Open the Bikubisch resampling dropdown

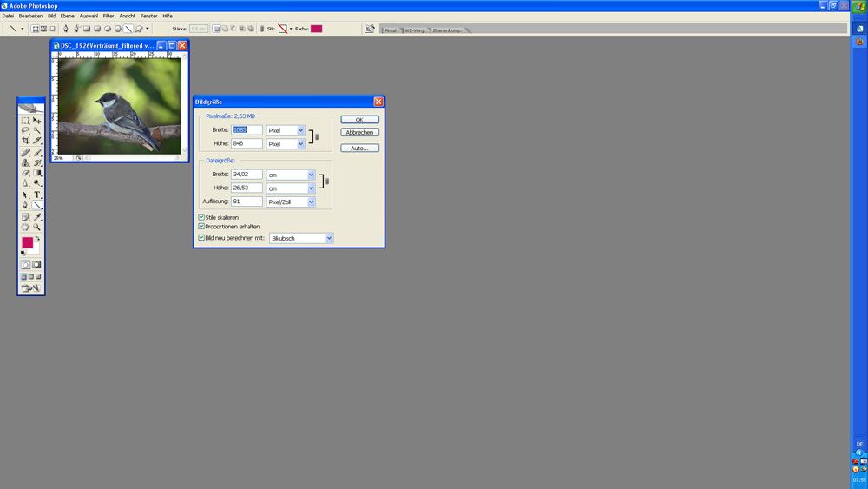[x=329, y=238]
